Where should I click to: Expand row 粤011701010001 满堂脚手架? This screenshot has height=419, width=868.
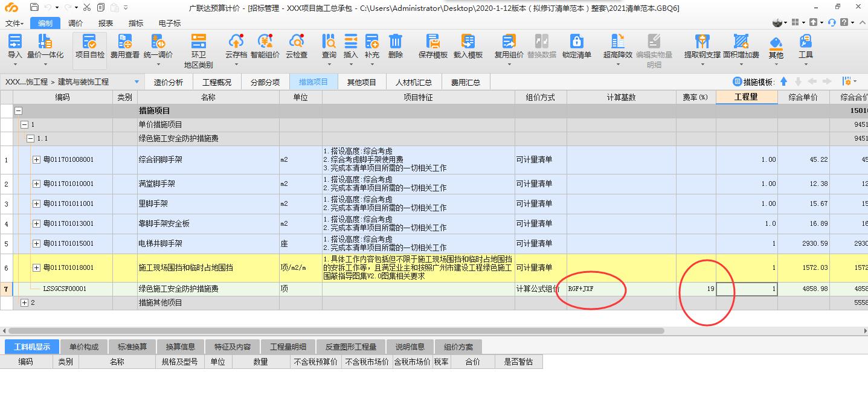click(x=36, y=184)
